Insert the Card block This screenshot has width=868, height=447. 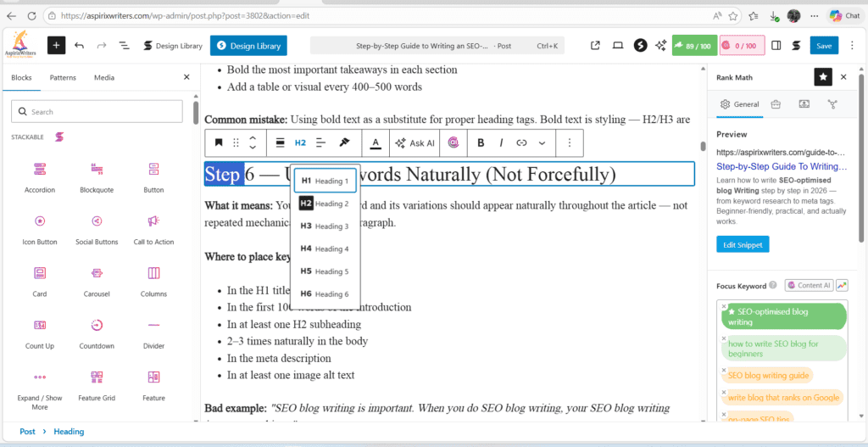tap(40, 282)
